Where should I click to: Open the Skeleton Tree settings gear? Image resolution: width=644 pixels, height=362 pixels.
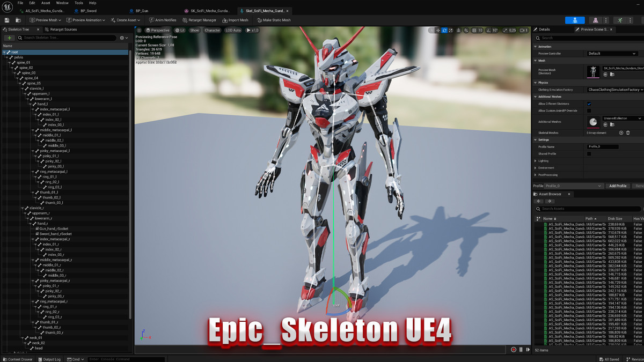123,38
